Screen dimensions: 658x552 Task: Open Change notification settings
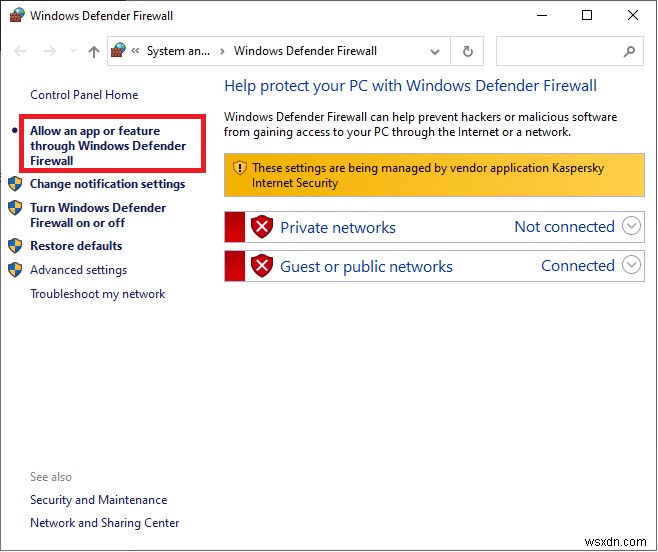107,184
